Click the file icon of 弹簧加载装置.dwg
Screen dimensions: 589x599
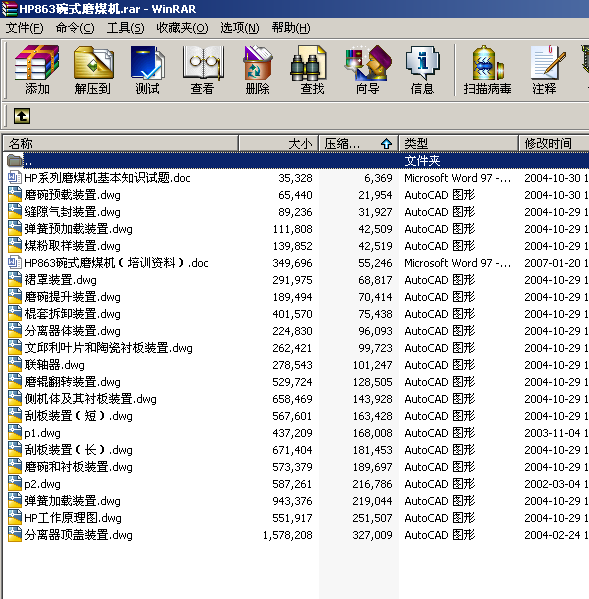tap(15, 500)
